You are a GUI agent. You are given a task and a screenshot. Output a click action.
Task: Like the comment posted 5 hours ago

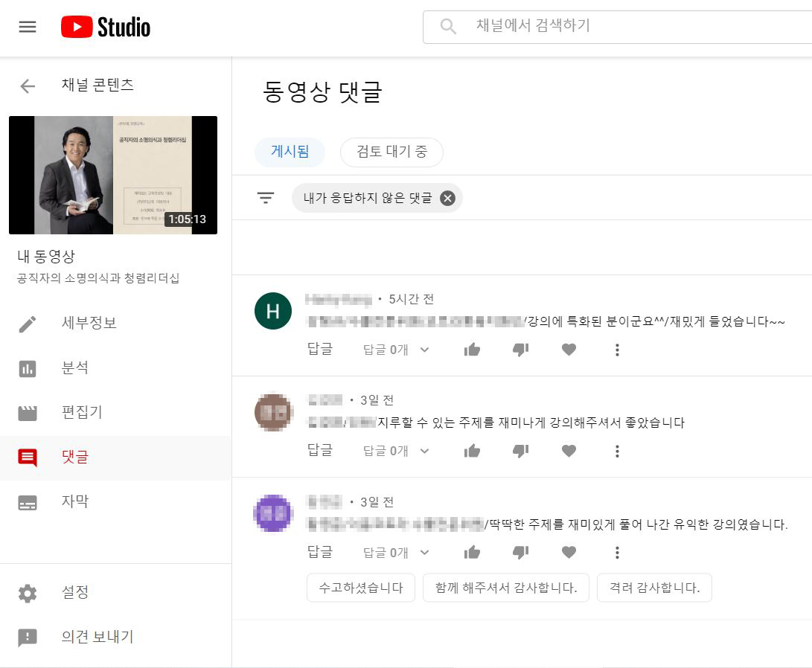point(472,350)
